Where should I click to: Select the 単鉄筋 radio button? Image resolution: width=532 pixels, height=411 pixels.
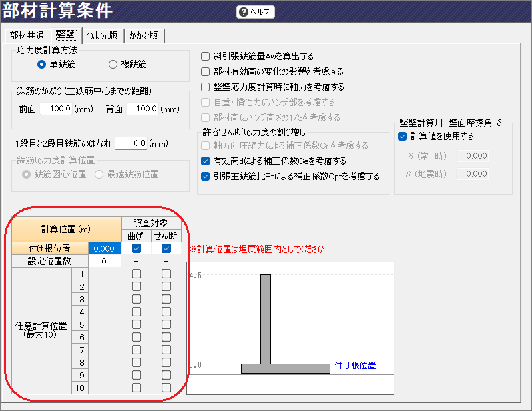tap(41, 65)
